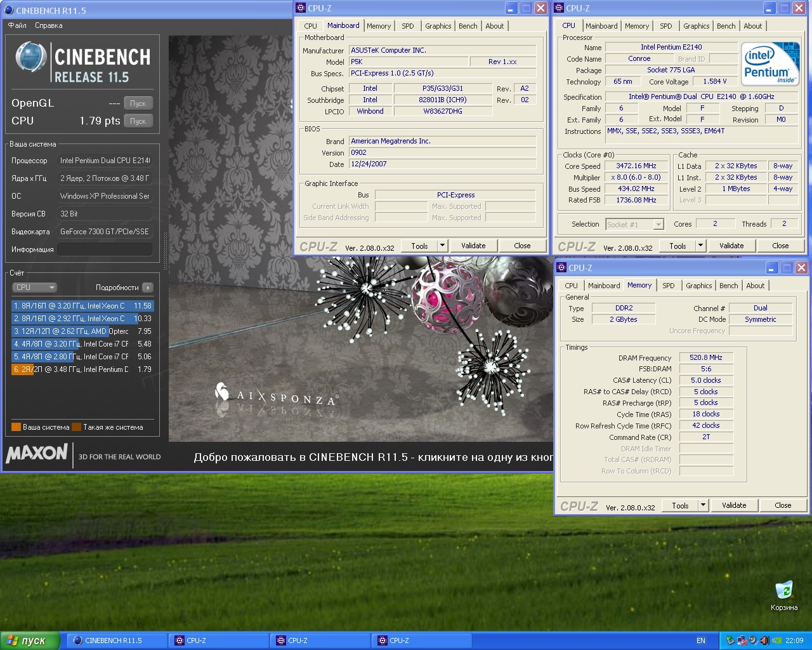Image resolution: width=812 pixels, height=650 pixels.
Task: Run the OpenGL test with its Пуск button
Action: (x=138, y=103)
